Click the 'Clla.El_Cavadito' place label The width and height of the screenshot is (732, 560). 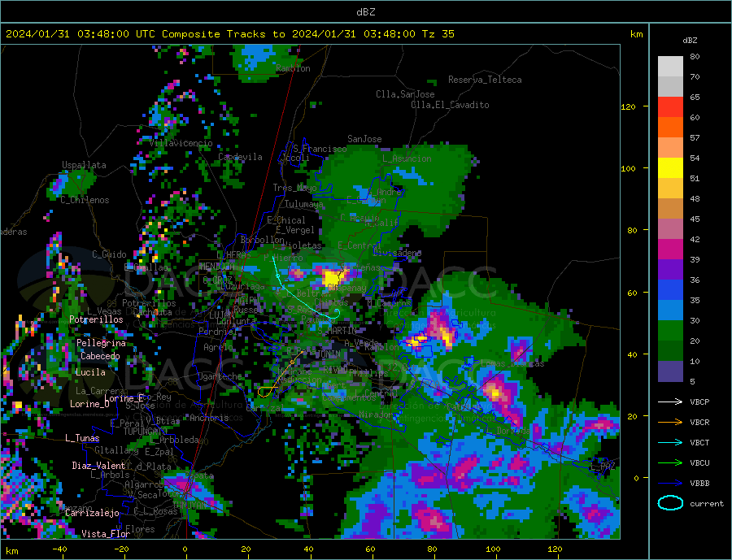click(450, 105)
